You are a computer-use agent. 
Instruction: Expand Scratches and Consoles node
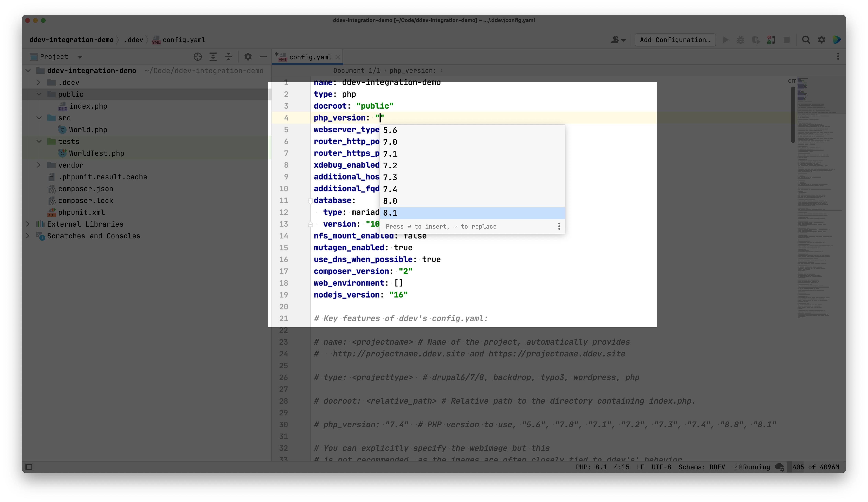28,236
